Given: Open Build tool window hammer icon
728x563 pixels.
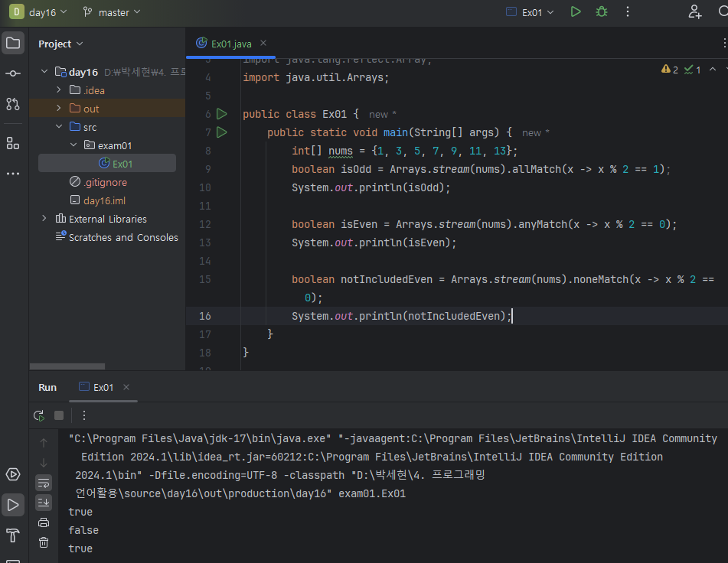Looking at the screenshot, I should pos(13,535).
